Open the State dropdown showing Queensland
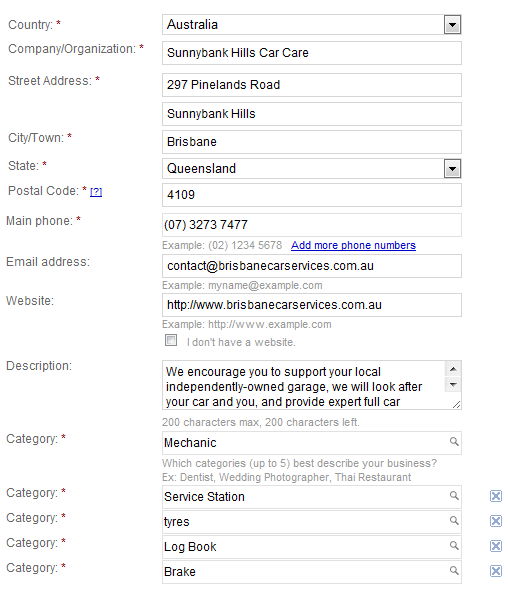Viewport: 508px width, 593px height. [x=452, y=169]
